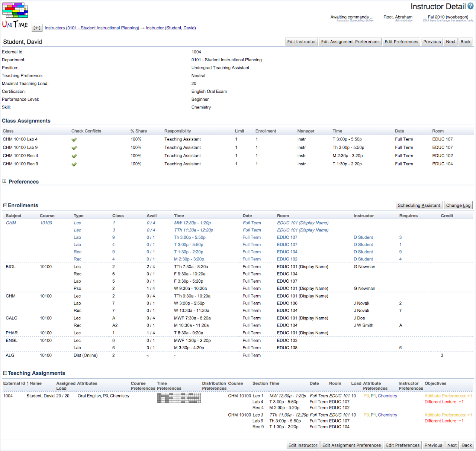This screenshot has width=476, height=451.
Task: Click the English Oral Exam certification value
Action: (209, 91)
